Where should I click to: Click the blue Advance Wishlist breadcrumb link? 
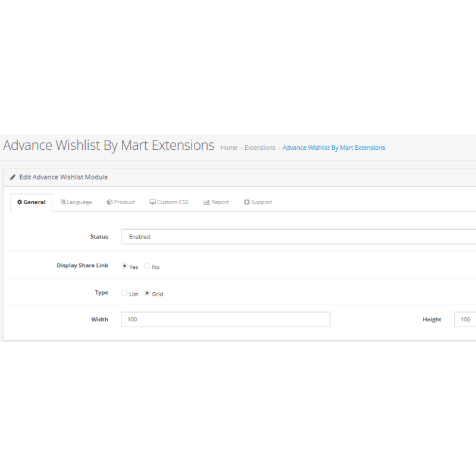click(334, 148)
